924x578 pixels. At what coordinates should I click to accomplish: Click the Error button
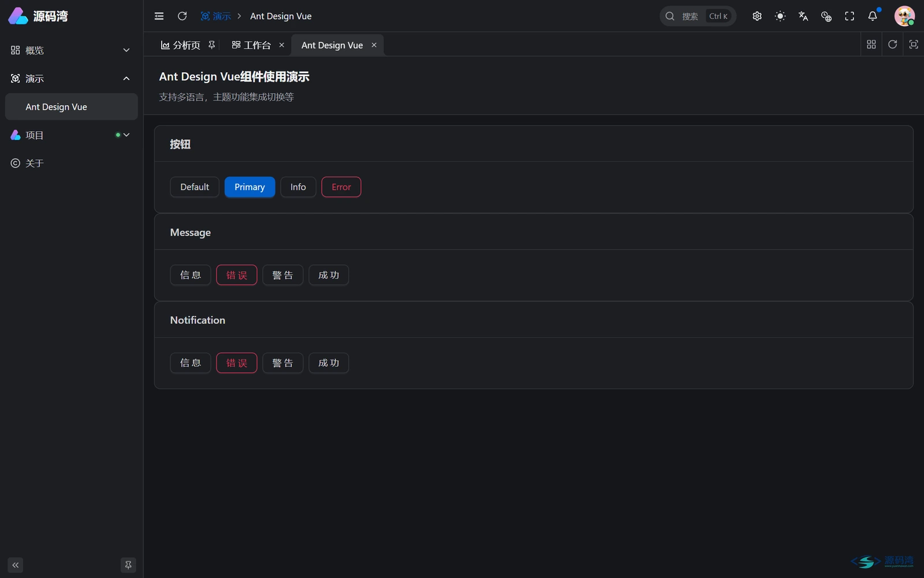pyautogui.click(x=341, y=187)
